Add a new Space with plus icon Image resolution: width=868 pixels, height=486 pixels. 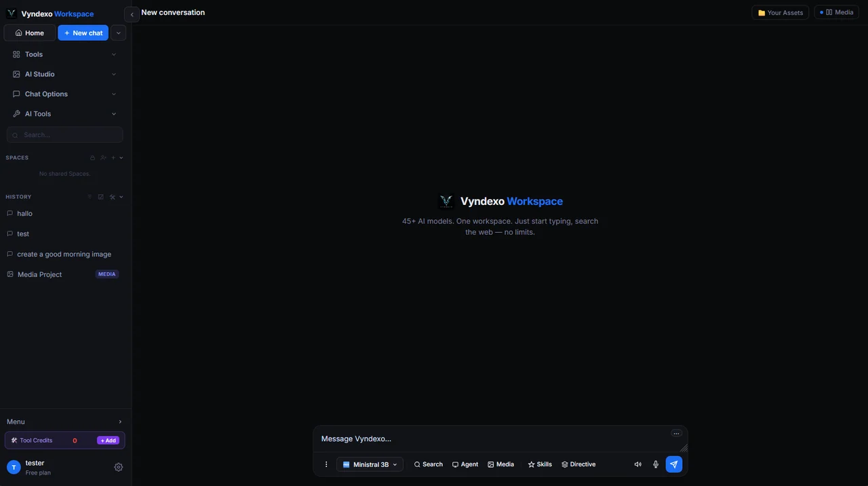[113, 157]
